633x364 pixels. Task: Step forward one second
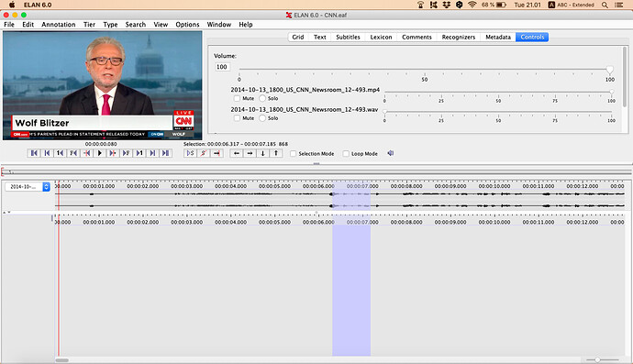click(x=139, y=153)
